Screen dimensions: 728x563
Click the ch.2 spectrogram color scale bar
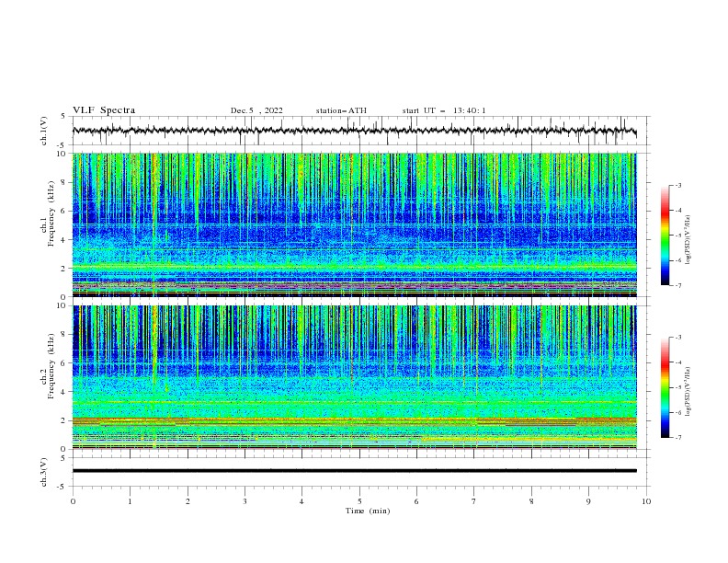click(x=665, y=387)
